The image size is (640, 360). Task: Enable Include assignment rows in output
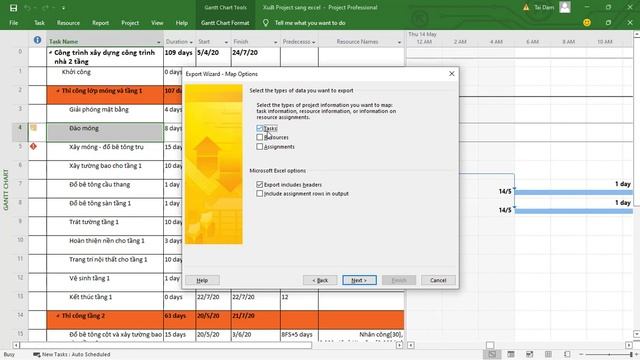260,193
